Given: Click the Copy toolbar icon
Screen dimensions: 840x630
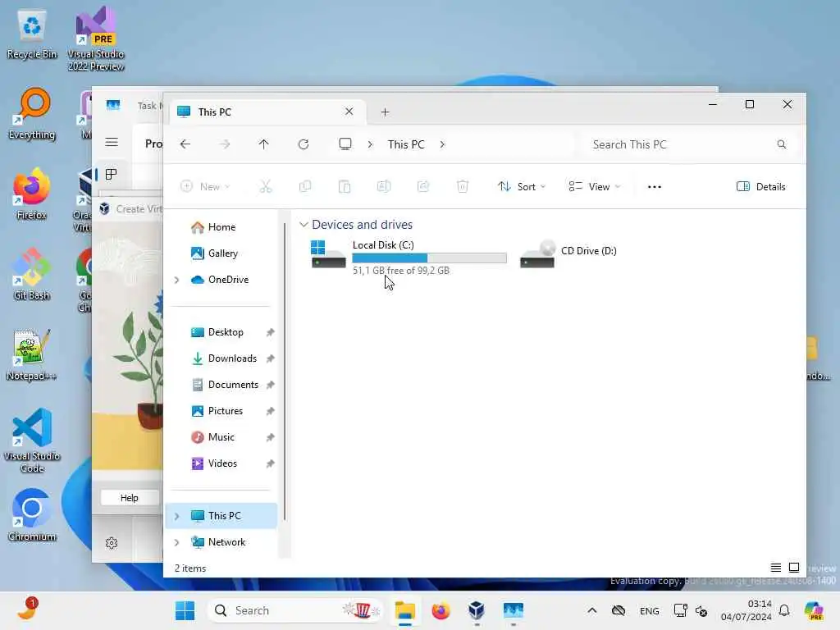Looking at the screenshot, I should pyautogui.click(x=305, y=186).
